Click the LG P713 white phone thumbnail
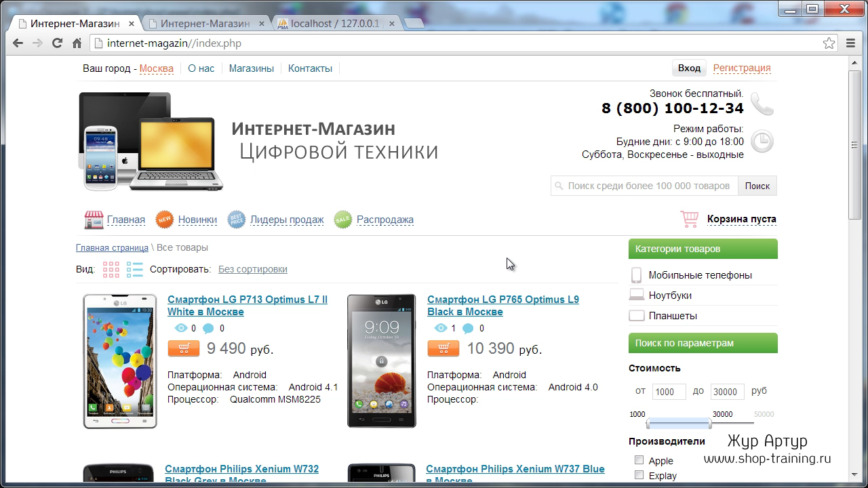Screen dimensions: 868x488 (x=120, y=361)
